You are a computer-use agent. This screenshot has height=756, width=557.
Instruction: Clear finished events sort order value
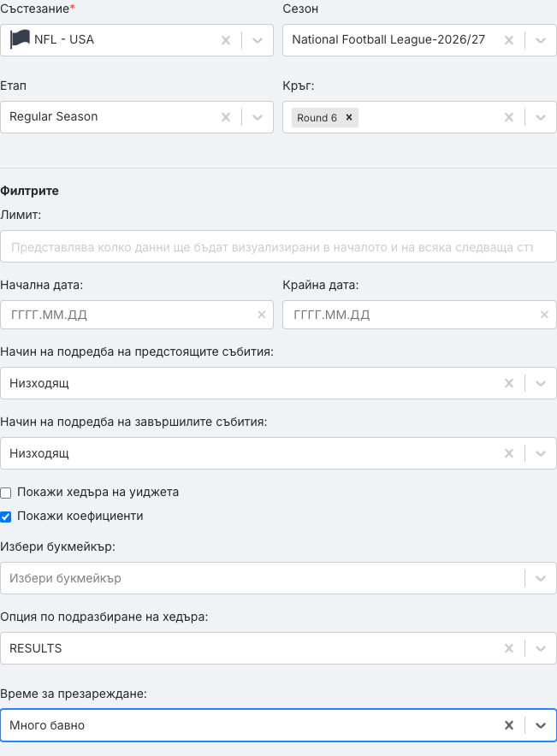tap(509, 453)
